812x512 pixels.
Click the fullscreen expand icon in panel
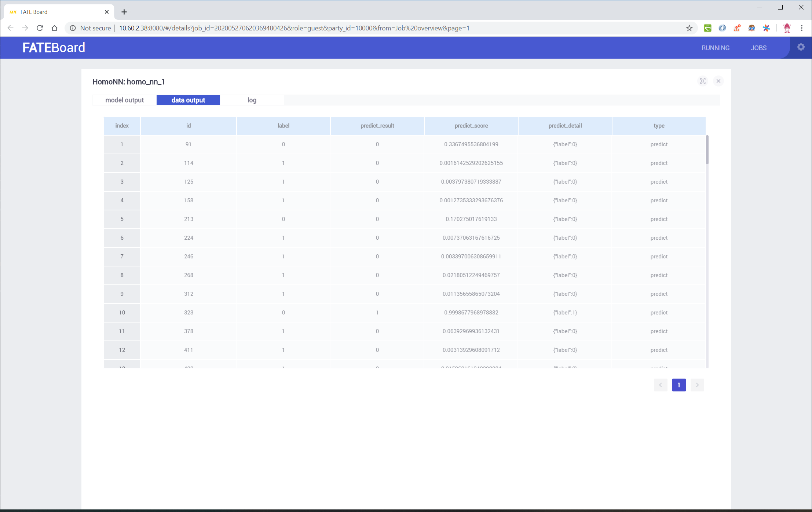coord(702,81)
